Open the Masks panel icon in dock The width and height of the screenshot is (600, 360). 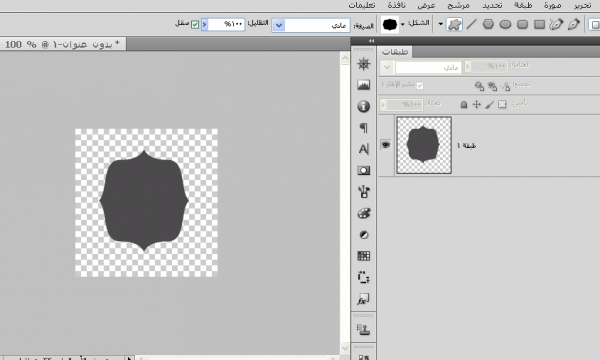point(364,170)
